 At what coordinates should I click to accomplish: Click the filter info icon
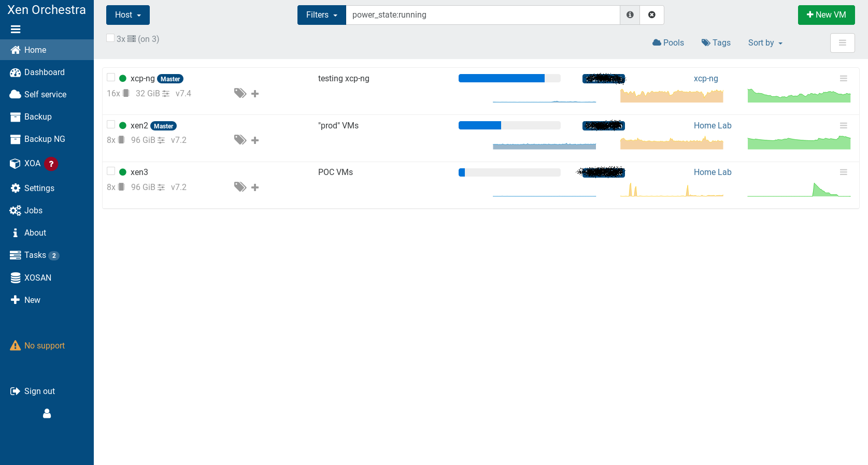click(x=630, y=15)
